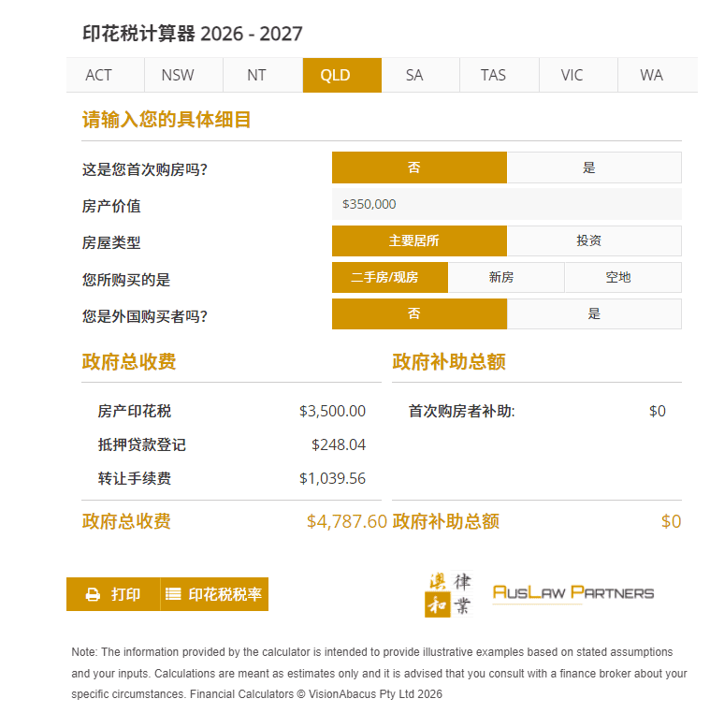Open the AusLaw Partners text logo
Viewport: 710px width, 728px height.
pos(573,592)
